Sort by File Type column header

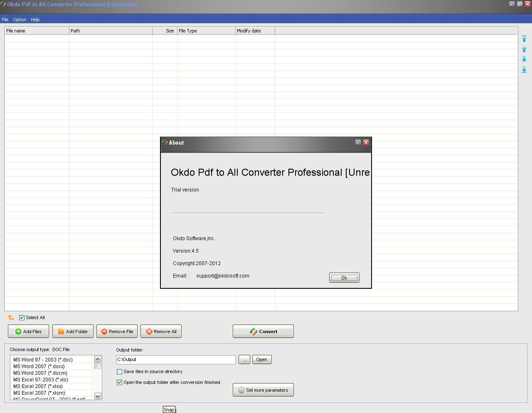pos(207,31)
